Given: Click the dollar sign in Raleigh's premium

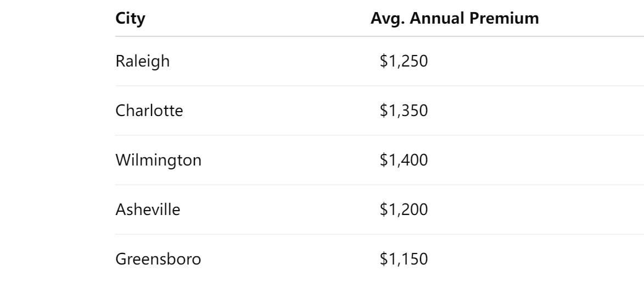Looking at the screenshot, I should (x=384, y=61).
